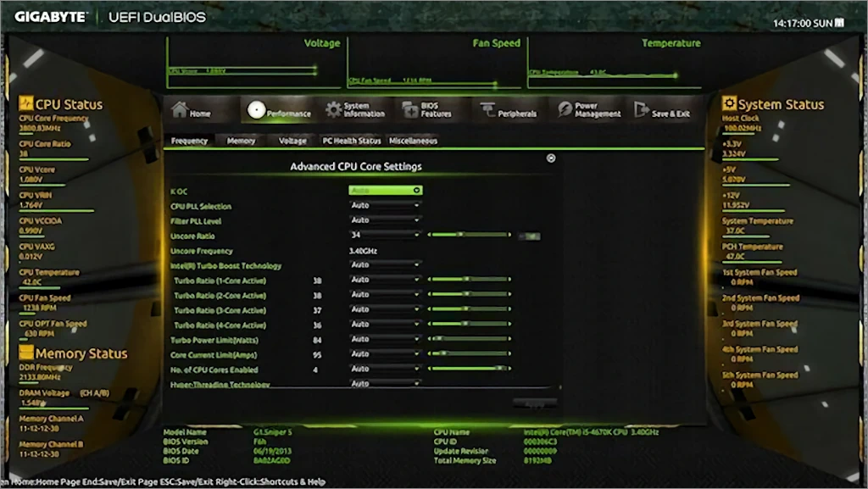Open Core Current Limit(Amps) dropdown
Viewport: 868px width, 489px height.
point(386,354)
